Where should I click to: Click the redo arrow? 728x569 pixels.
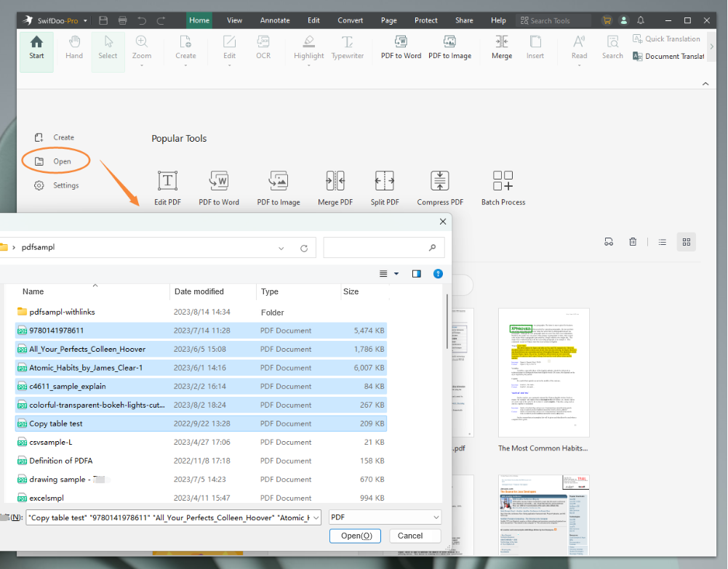click(x=161, y=20)
